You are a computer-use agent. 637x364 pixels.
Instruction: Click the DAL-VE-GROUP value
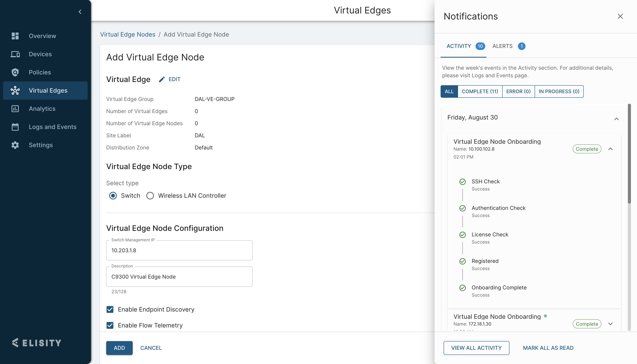214,99
